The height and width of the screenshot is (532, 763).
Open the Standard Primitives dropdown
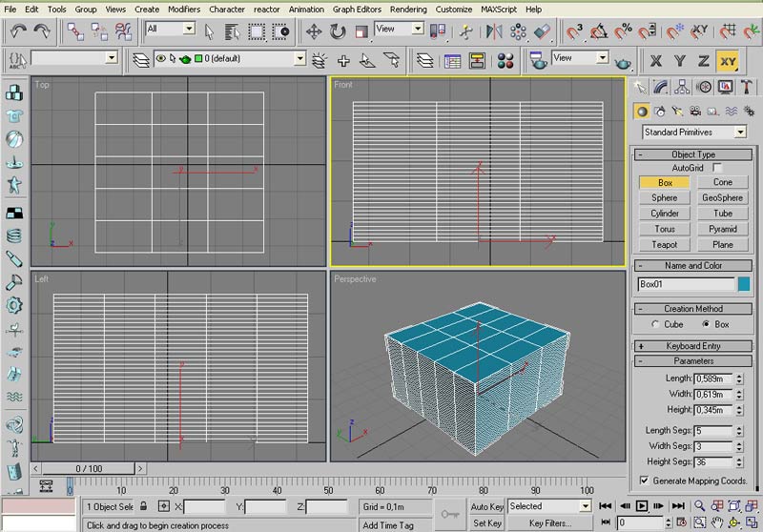694,133
